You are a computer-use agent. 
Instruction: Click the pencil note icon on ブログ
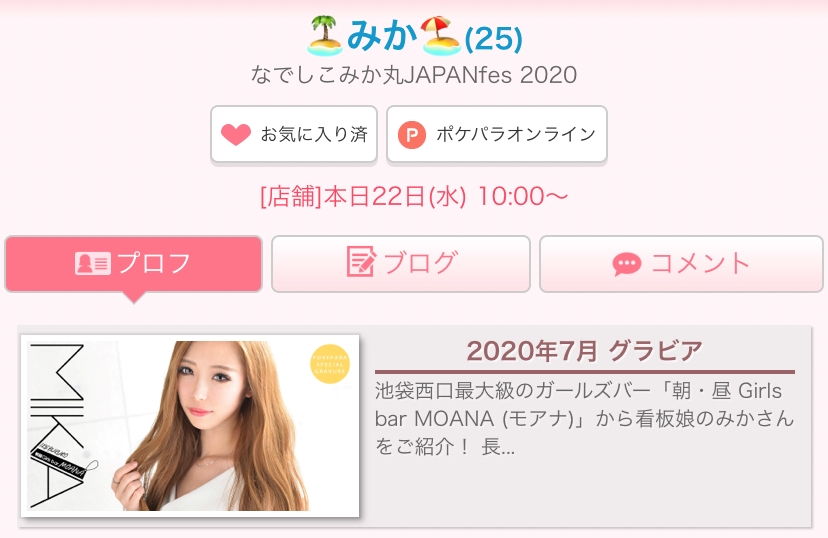[x=361, y=263]
